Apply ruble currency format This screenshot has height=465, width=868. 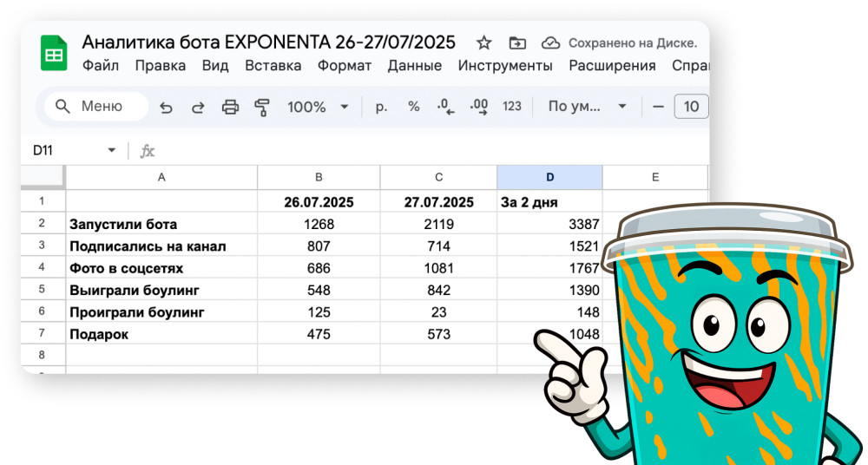[x=381, y=107]
